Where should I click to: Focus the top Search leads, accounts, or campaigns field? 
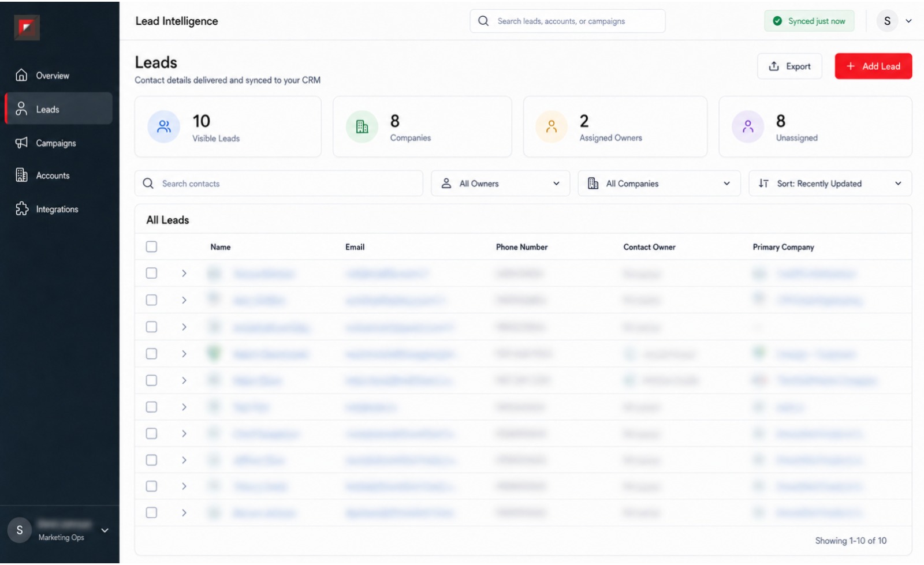[x=568, y=21]
